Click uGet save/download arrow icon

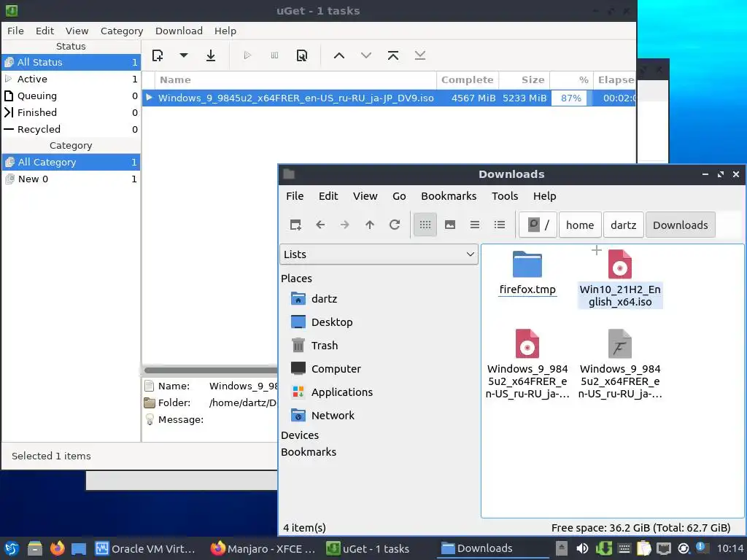[211, 55]
